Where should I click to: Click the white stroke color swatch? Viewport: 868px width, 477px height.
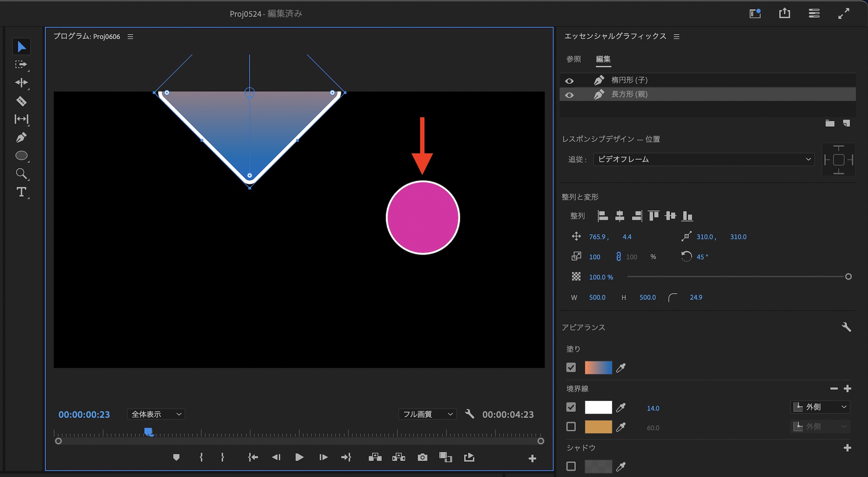[598, 407]
